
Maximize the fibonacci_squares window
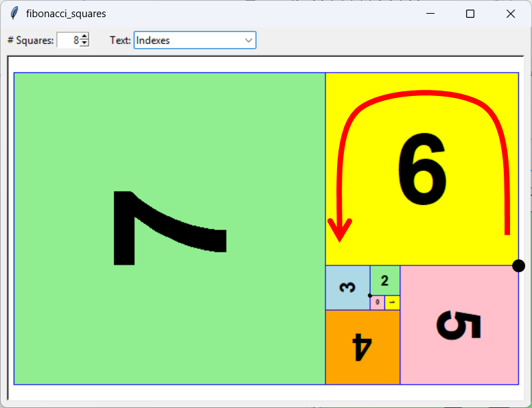coord(470,14)
